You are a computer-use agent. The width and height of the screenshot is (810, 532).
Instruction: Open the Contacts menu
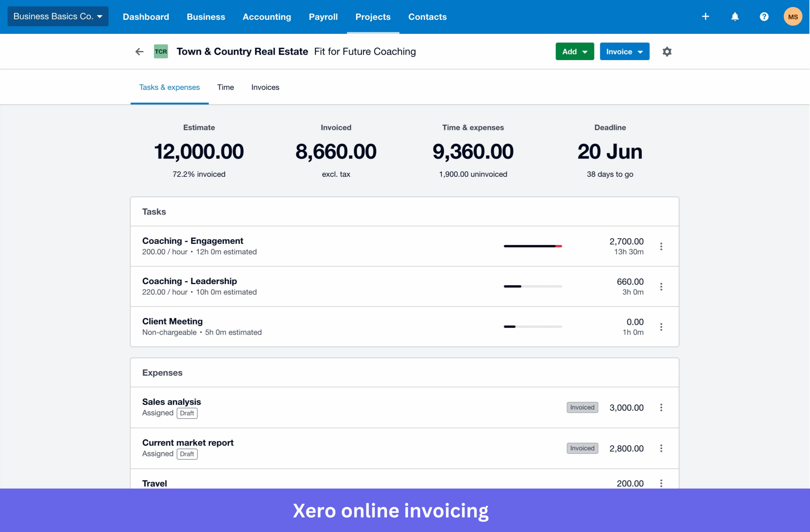pyautogui.click(x=427, y=17)
